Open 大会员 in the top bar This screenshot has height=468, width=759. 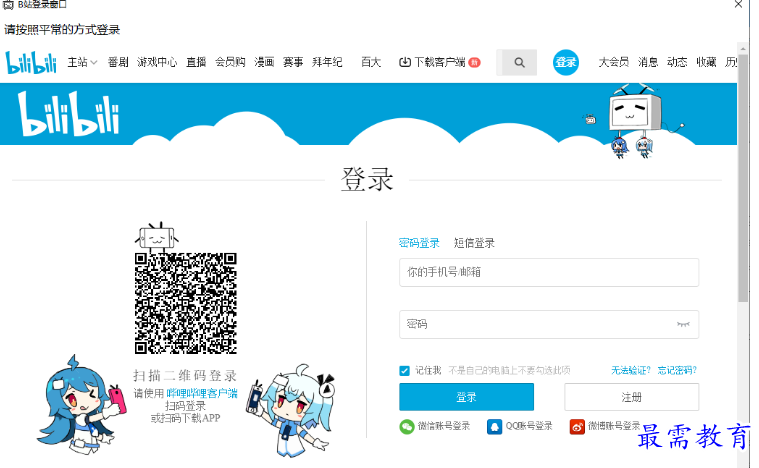[613, 62]
